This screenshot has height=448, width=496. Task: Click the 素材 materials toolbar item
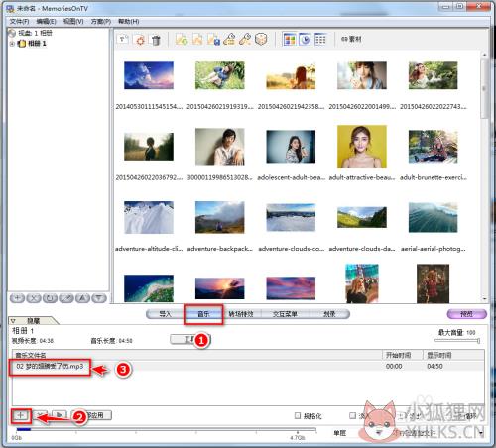[x=351, y=39]
